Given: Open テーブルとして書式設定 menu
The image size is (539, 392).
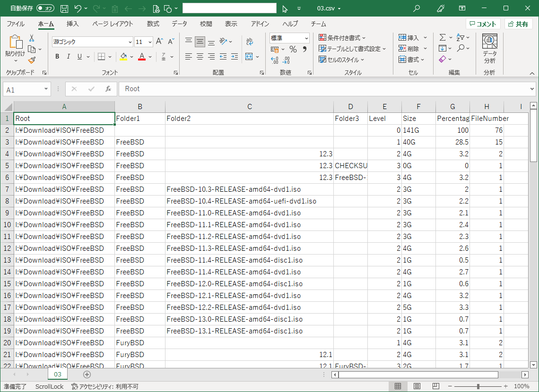Looking at the screenshot, I should tap(352, 49).
